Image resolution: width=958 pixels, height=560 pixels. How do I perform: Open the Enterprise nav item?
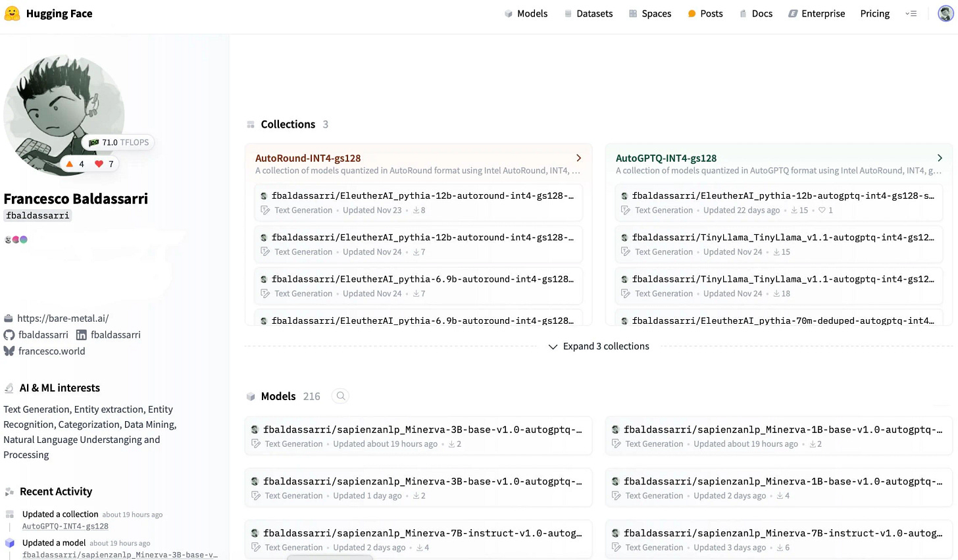point(817,13)
